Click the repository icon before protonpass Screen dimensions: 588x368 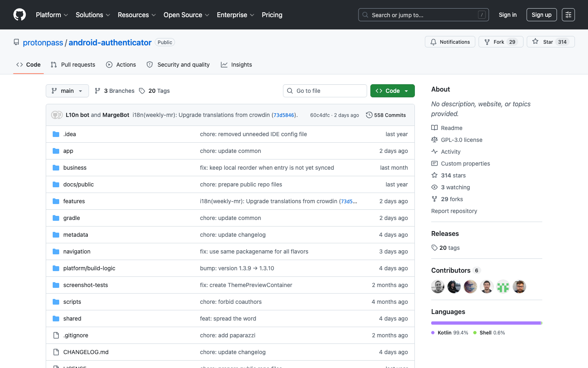click(x=16, y=42)
